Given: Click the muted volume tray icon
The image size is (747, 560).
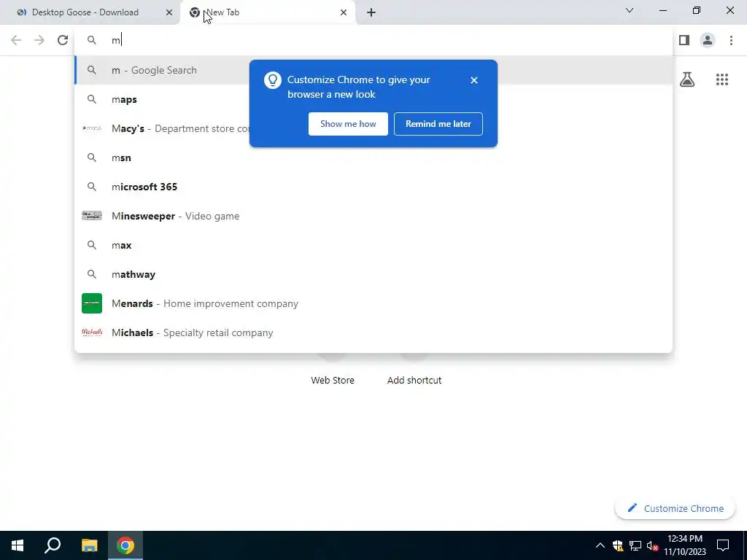Looking at the screenshot, I should click(x=653, y=545).
